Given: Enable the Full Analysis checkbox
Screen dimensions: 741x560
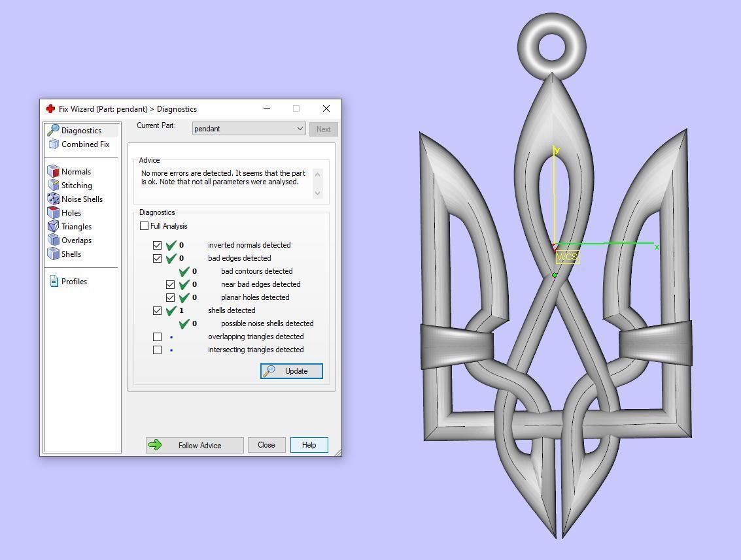Looking at the screenshot, I should coord(144,225).
